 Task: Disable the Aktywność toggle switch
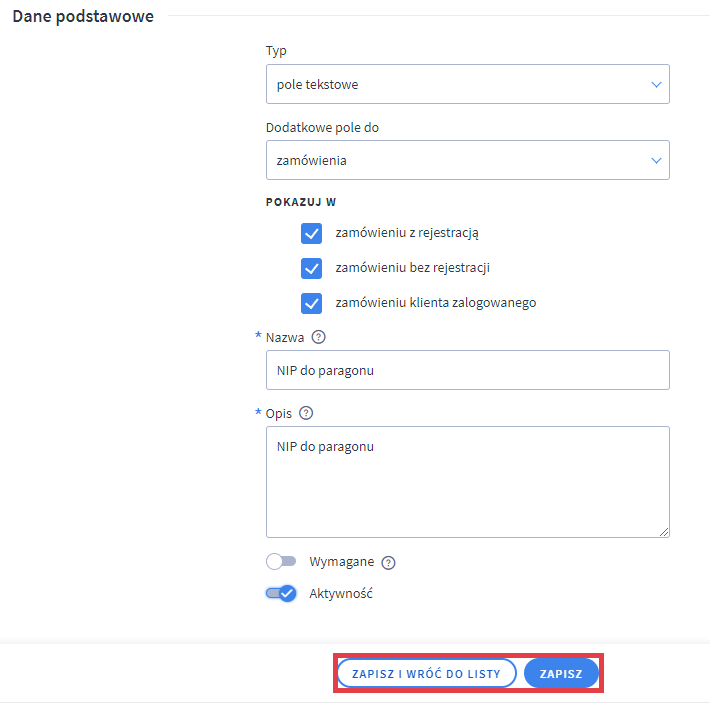pos(281,593)
